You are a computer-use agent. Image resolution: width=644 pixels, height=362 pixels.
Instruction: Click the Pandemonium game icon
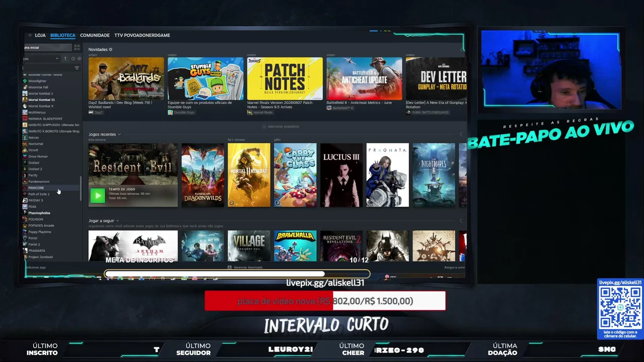(x=25, y=182)
